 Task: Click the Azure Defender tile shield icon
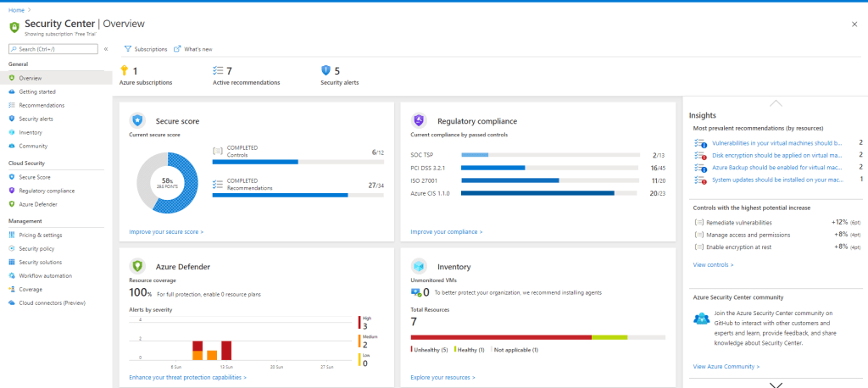(137, 266)
